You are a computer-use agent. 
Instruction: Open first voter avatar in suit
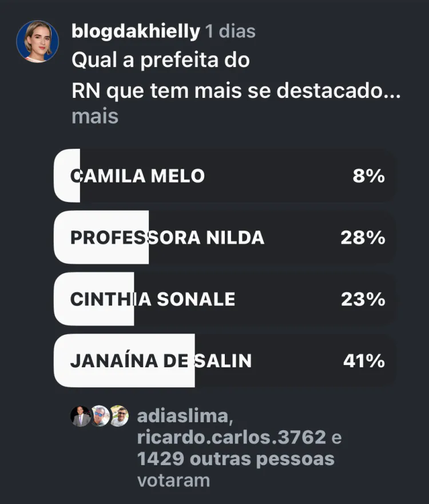click(x=80, y=416)
